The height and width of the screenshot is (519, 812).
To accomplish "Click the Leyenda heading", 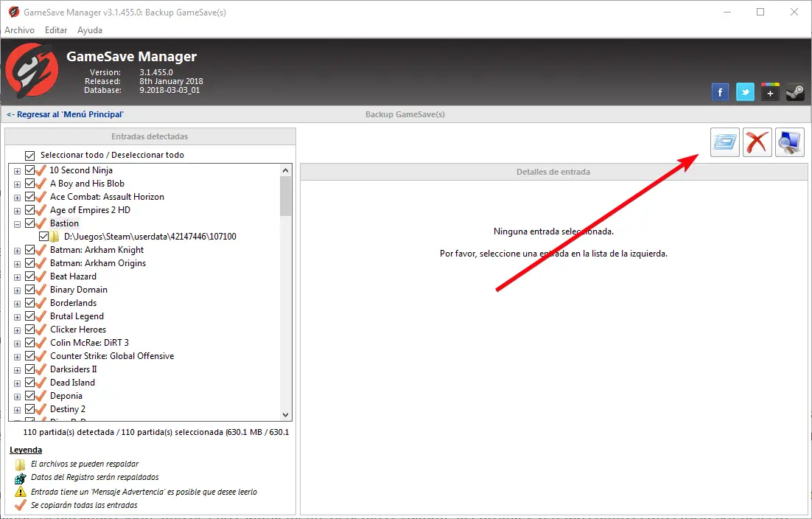I will click(x=25, y=450).
